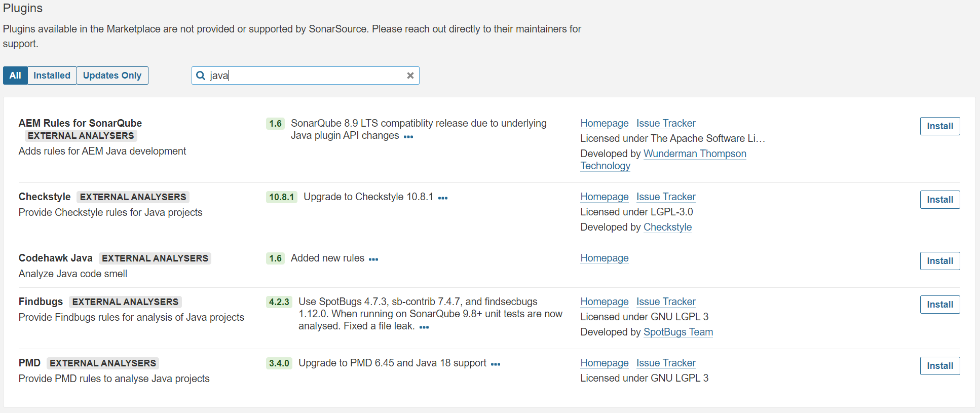Screen dimensions: 980x413
Task: Click the AEM Rules for SonarQube title
Action: tap(80, 123)
